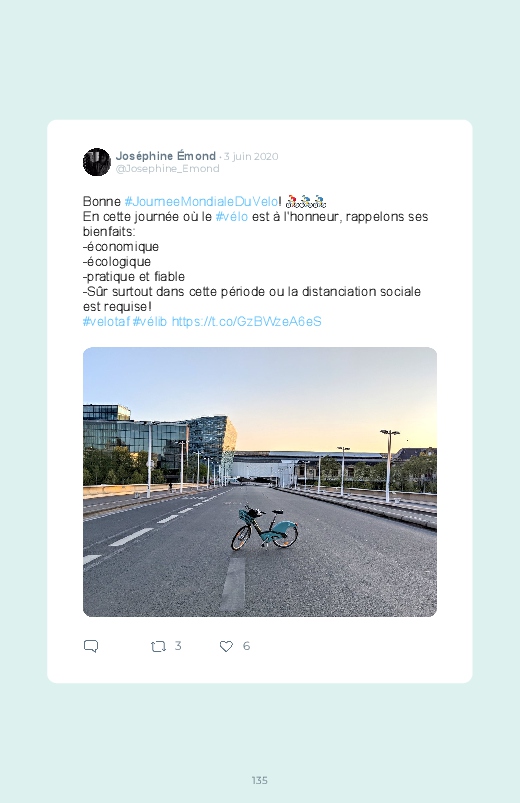520x803 pixels.
Task: Click the like count 6
Action: pyautogui.click(x=246, y=646)
